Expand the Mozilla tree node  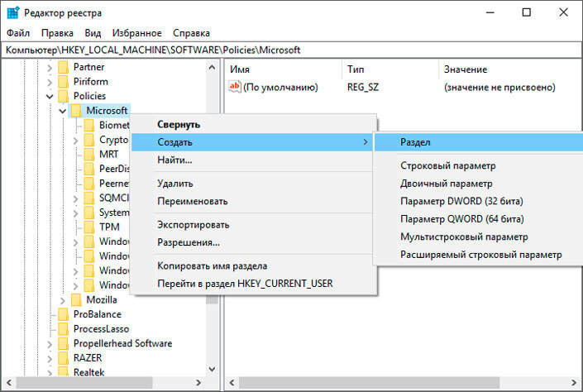63,300
